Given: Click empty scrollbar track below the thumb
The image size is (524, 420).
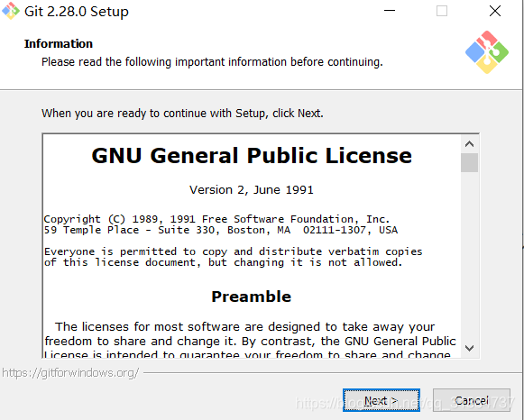Looking at the screenshot, I should [470, 256].
